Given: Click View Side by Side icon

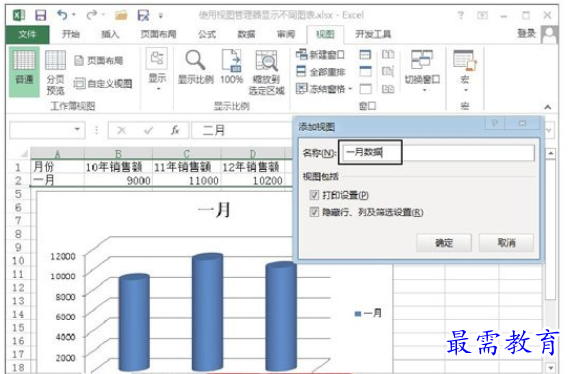Looking at the screenshot, I should [388, 55].
